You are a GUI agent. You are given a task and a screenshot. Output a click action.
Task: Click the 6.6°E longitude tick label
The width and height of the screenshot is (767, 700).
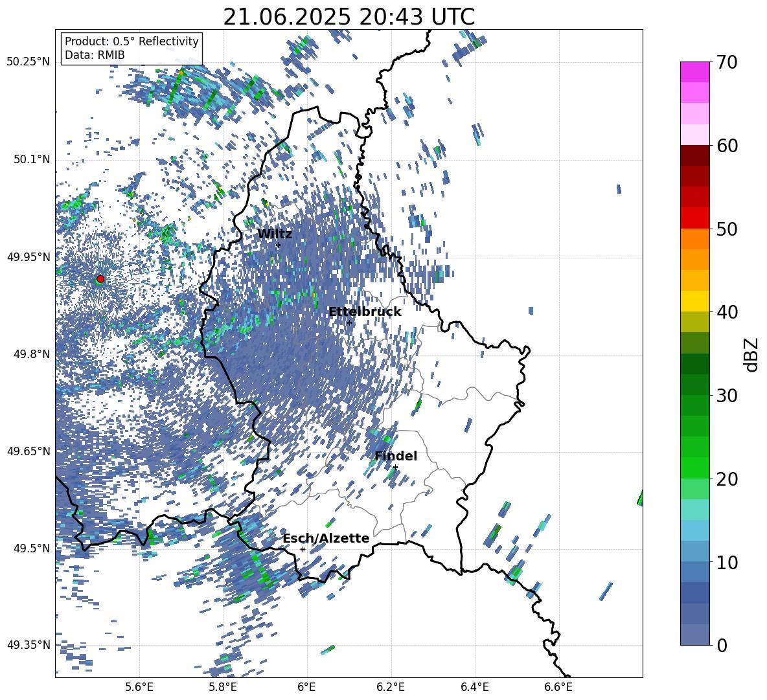coord(558,687)
